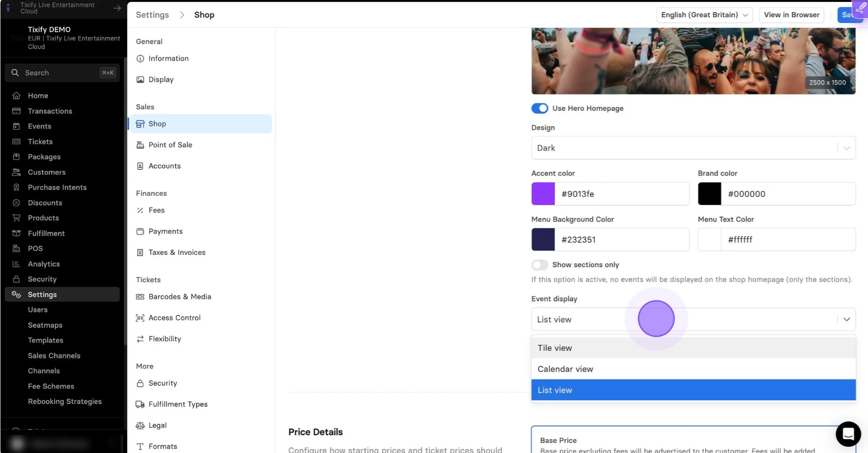Choose the highlighted List view option

(x=693, y=390)
